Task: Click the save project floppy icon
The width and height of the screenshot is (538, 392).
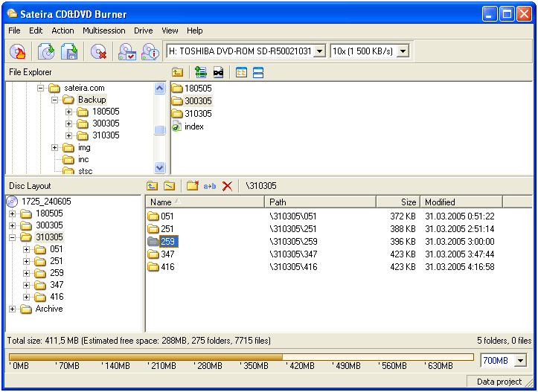Action: point(69,51)
